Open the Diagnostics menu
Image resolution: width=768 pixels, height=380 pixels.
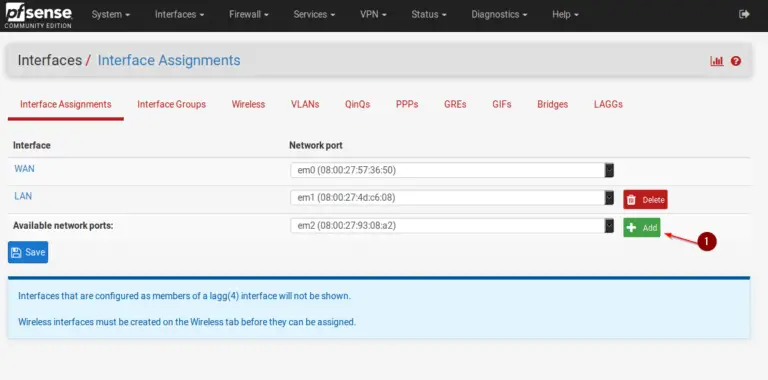click(499, 15)
